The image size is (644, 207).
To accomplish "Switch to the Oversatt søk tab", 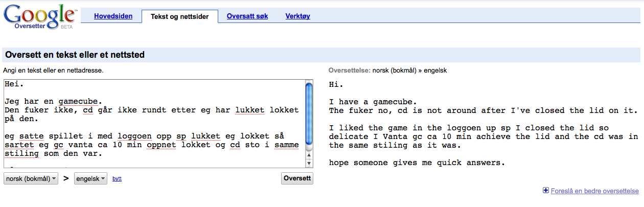I will [247, 16].
